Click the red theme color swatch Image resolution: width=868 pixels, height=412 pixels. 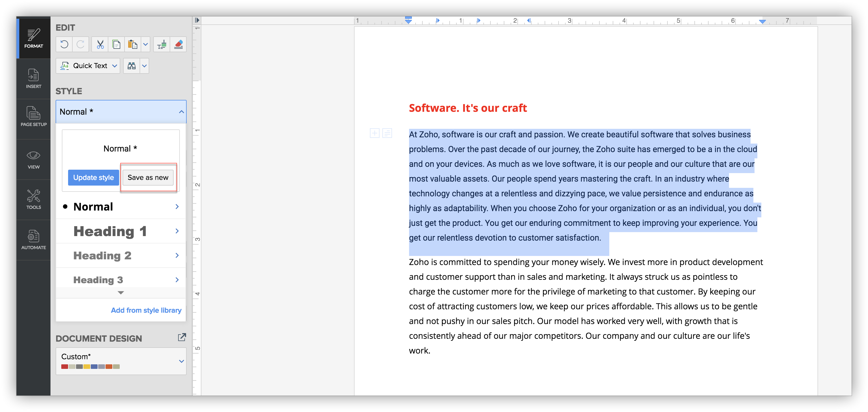[64, 367]
